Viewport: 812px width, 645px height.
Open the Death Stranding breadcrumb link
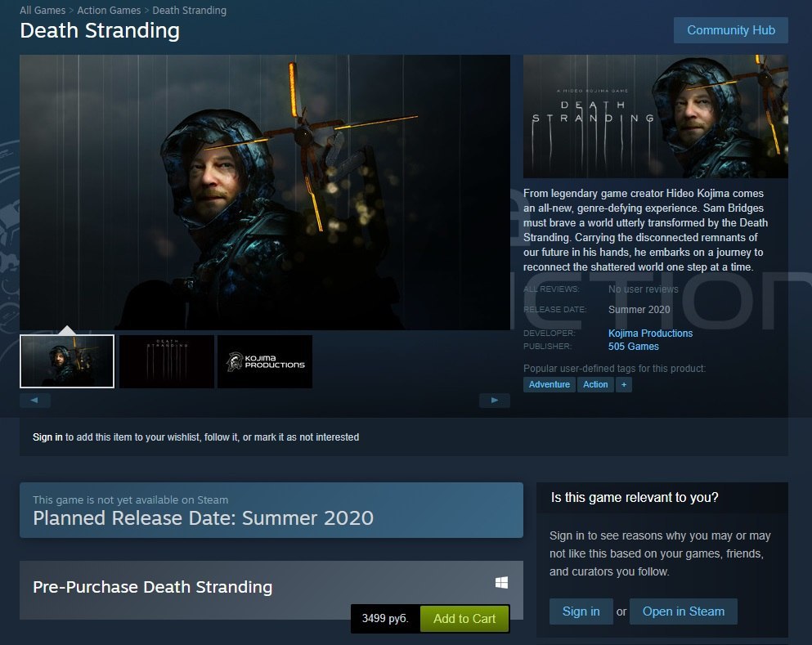click(x=189, y=11)
